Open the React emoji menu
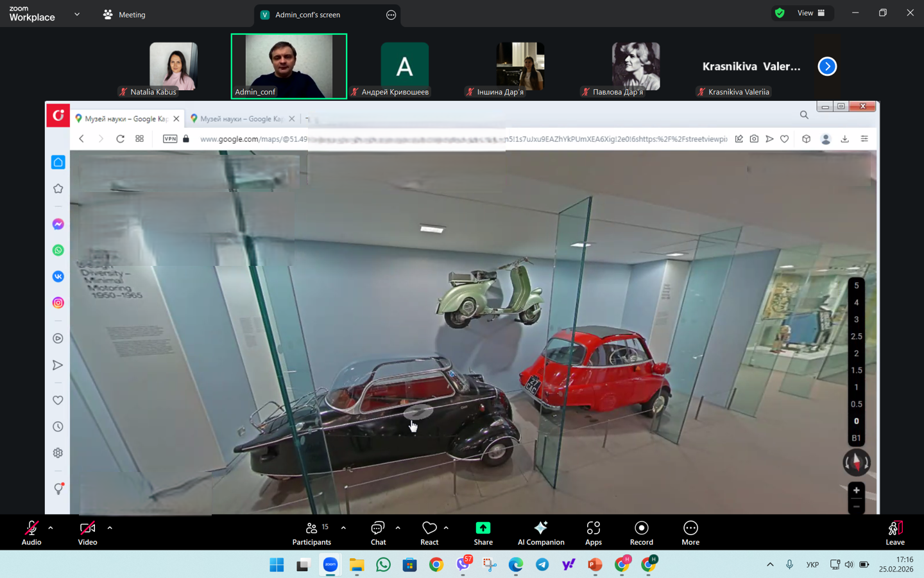924x578 pixels. click(x=429, y=532)
